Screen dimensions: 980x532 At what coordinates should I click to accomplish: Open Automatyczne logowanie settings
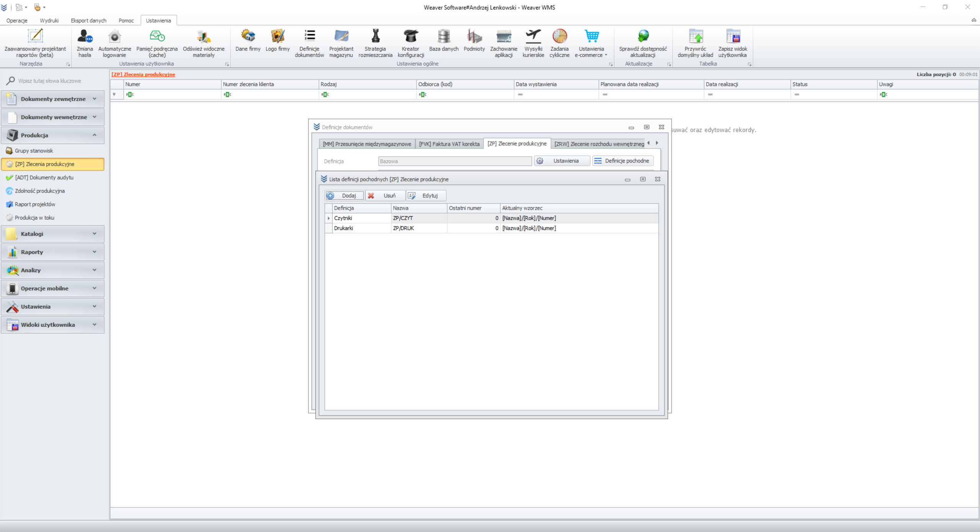114,43
